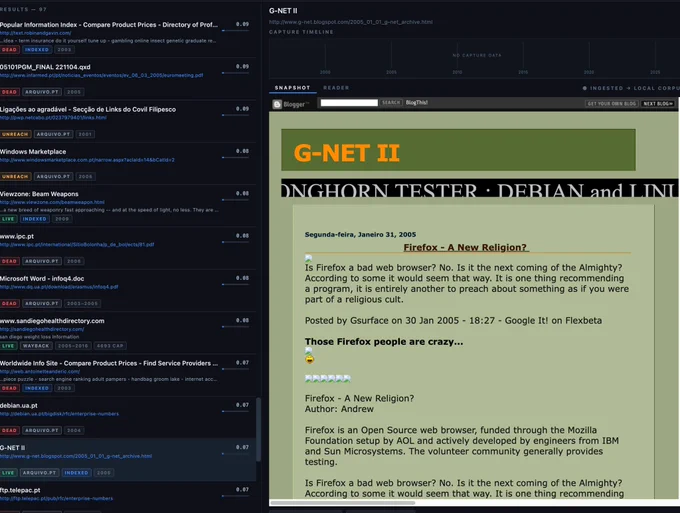Click the NEXT BLOG button
Viewport: 680px width, 513px height.
click(658, 104)
